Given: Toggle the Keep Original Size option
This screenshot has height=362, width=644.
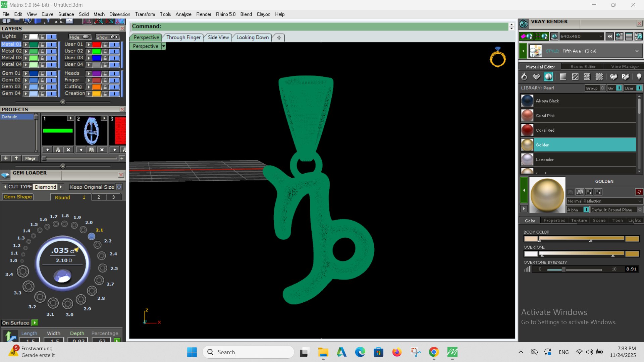Looking at the screenshot, I should click(x=119, y=187).
